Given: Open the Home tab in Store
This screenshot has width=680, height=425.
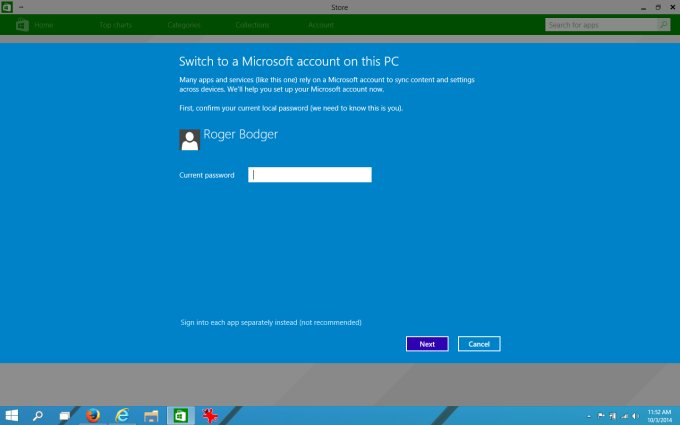Looking at the screenshot, I should (44, 25).
